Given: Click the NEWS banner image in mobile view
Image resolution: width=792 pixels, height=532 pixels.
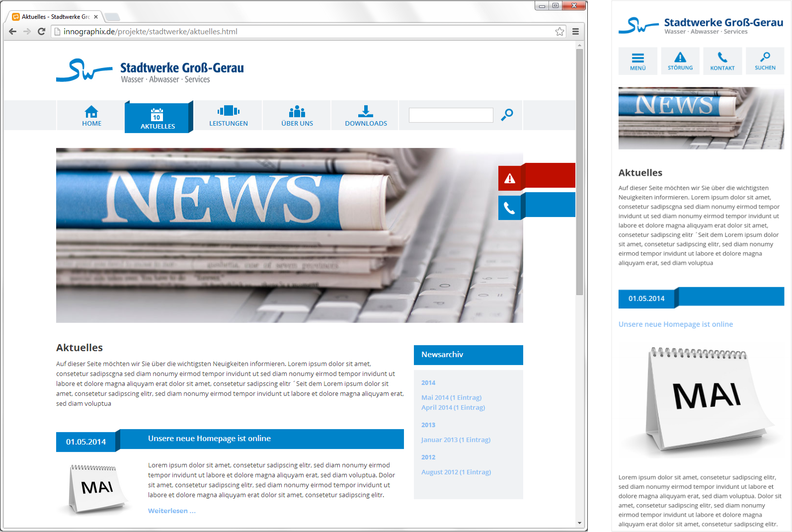Looking at the screenshot, I should click(701, 118).
